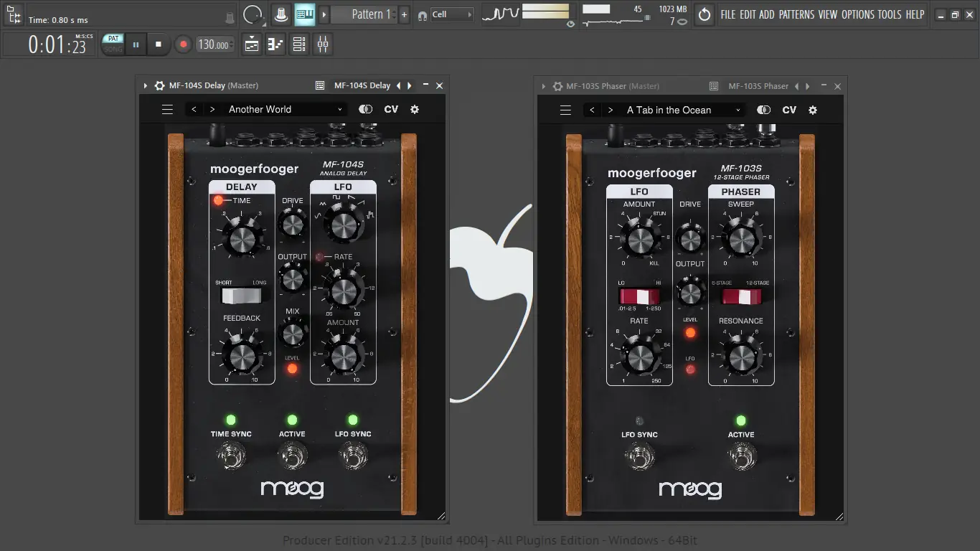Stop playback in the transport
This screenshot has height=551, width=980.
click(159, 44)
